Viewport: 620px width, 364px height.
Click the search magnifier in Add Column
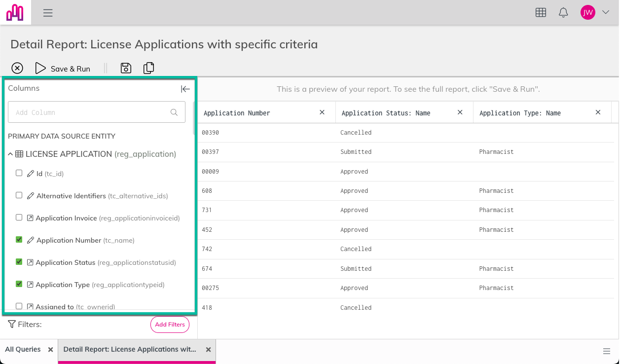pos(174,112)
